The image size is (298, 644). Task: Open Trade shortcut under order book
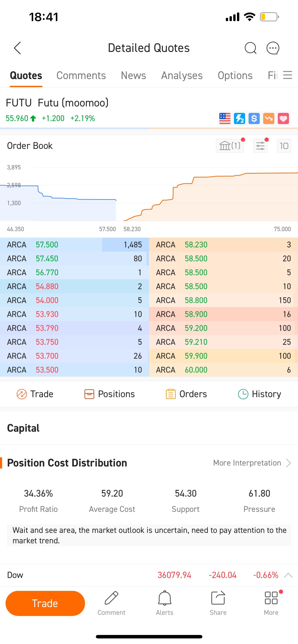35,394
